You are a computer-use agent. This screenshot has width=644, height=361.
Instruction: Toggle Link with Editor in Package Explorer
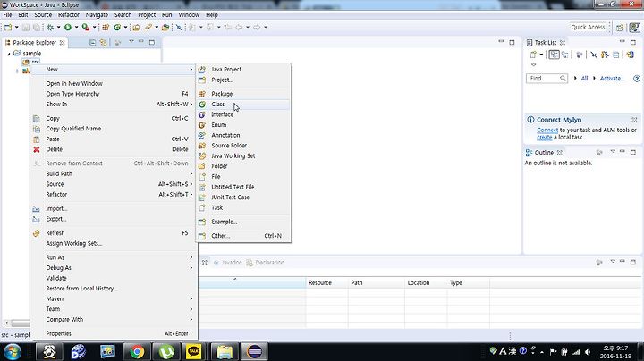(103, 42)
